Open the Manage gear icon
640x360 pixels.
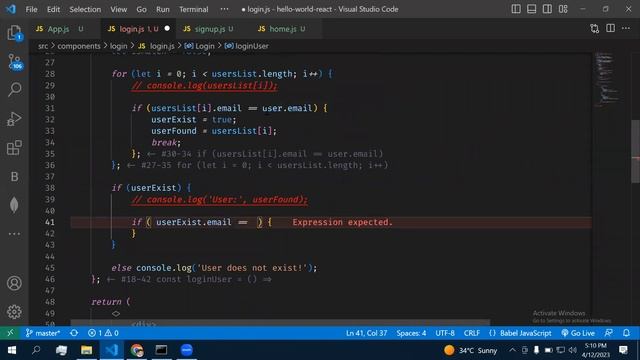14,311
